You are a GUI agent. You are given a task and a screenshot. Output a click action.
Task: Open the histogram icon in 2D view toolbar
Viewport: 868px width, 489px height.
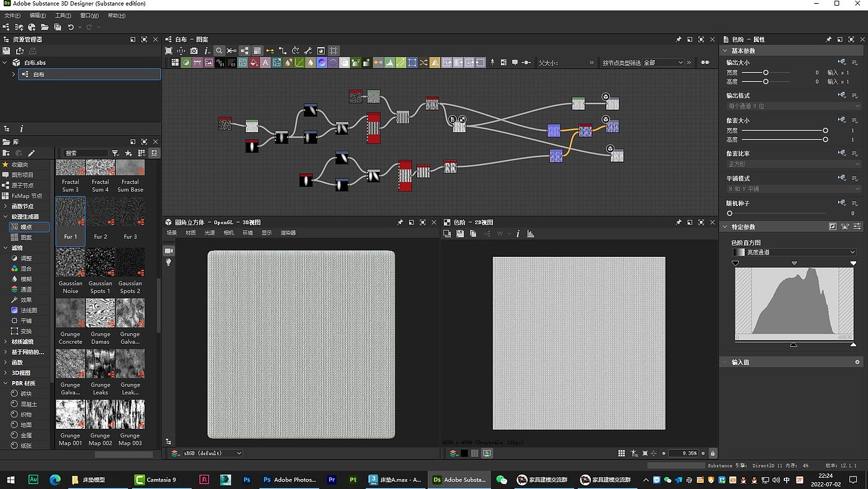tap(531, 234)
